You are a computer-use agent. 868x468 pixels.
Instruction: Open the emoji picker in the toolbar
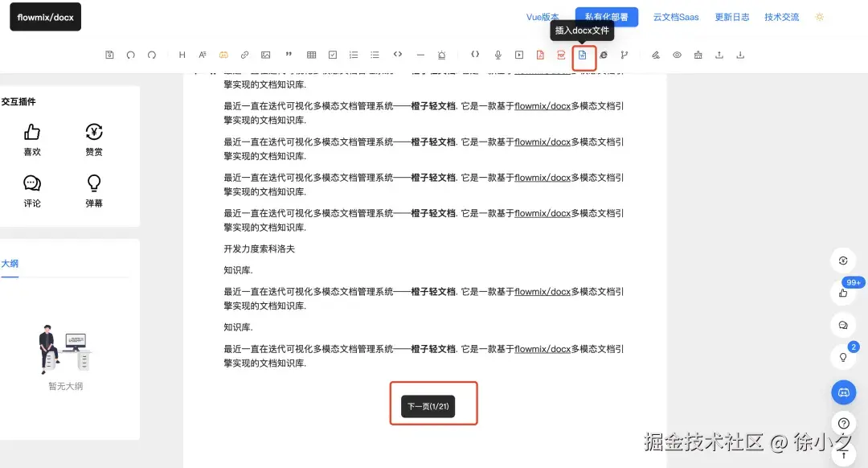[223, 55]
